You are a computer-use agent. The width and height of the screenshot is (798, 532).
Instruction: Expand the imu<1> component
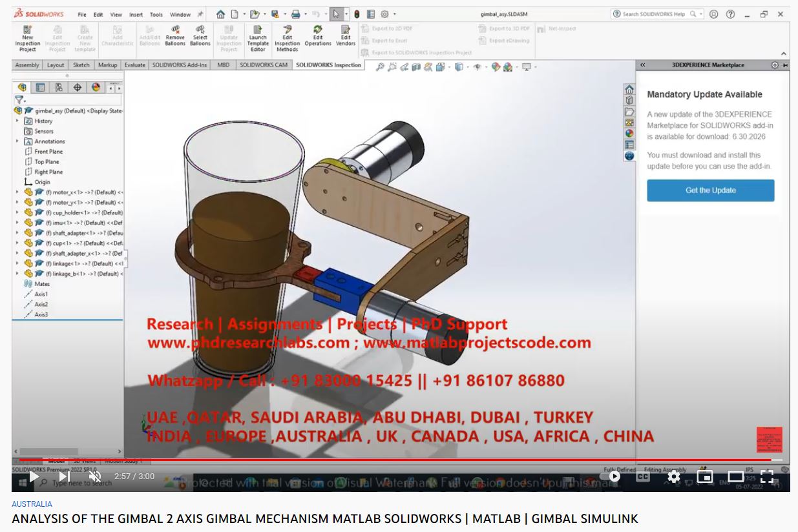[17, 223]
